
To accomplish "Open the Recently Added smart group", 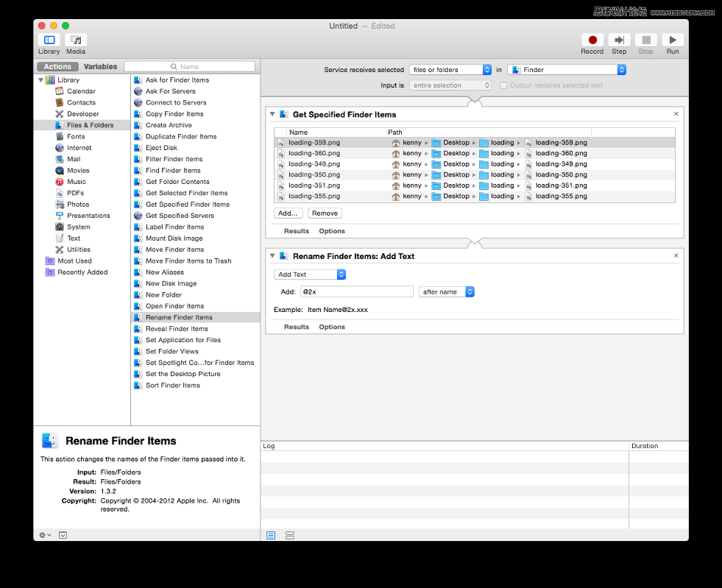I will pyautogui.click(x=82, y=272).
